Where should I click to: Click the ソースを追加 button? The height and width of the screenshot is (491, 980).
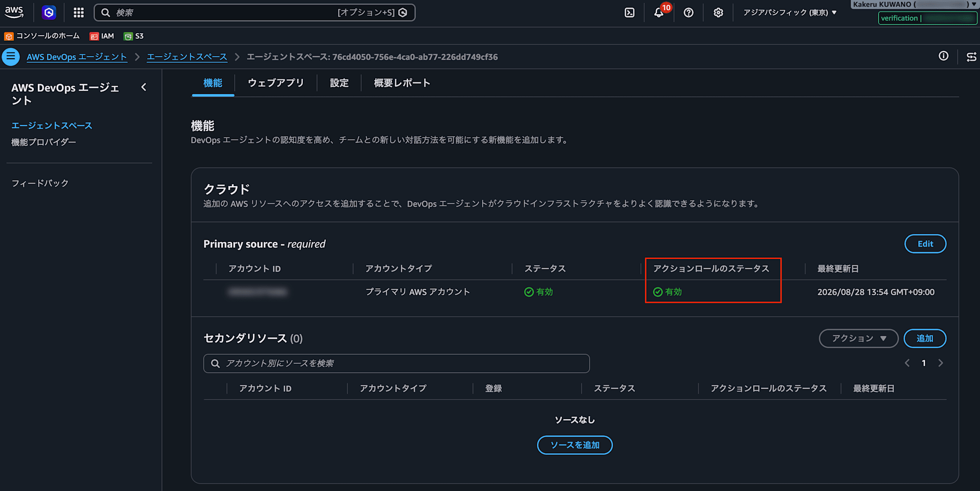click(x=575, y=445)
